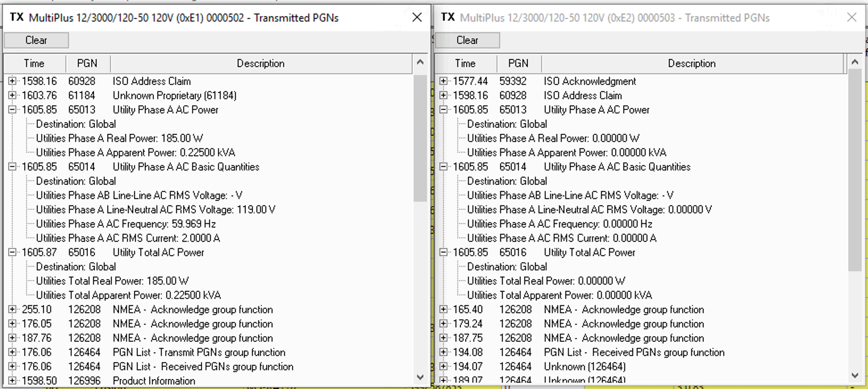Select 'Utilities Phase A AC Frequency: 0.00000 Hz'
Screen dimensions: 868x389
pyautogui.click(x=559, y=224)
